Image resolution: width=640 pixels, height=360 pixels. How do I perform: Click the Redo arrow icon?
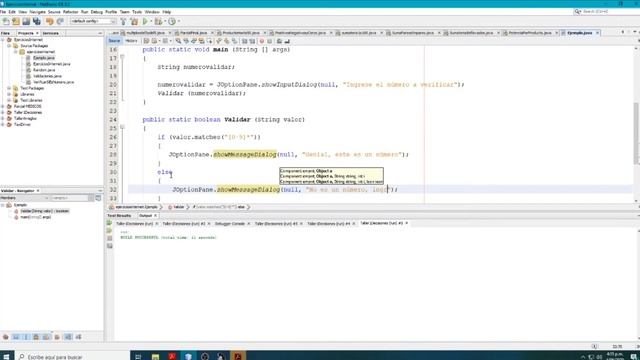(x=60, y=21)
